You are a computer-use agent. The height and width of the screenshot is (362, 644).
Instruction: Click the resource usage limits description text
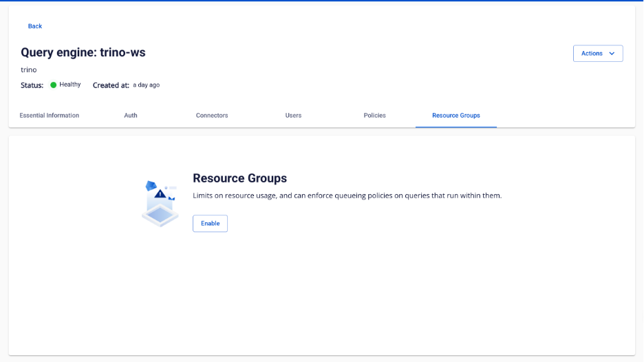tap(347, 195)
